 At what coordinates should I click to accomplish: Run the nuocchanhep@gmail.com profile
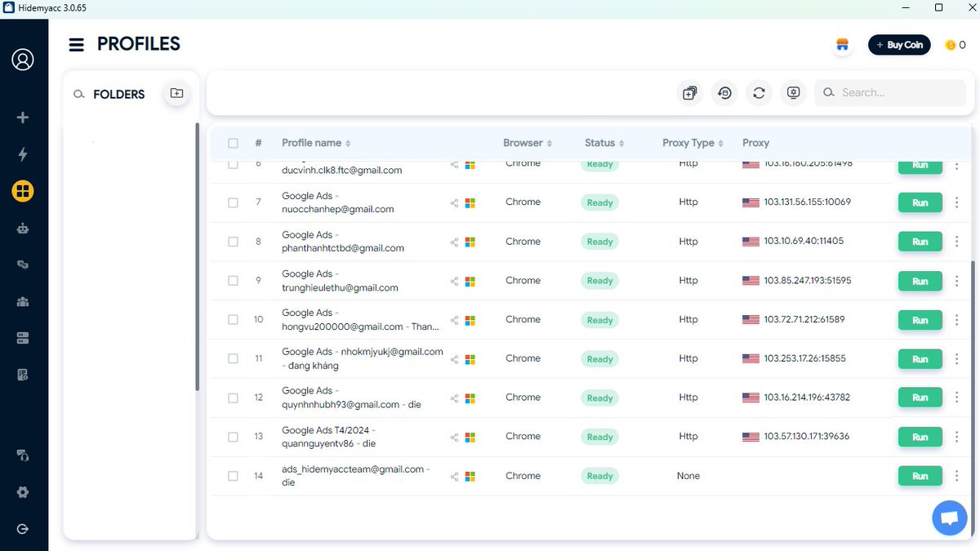tap(920, 202)
